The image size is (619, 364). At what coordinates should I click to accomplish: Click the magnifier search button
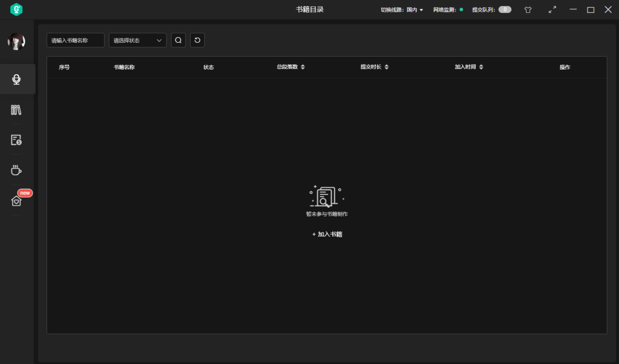pos(178,40)
